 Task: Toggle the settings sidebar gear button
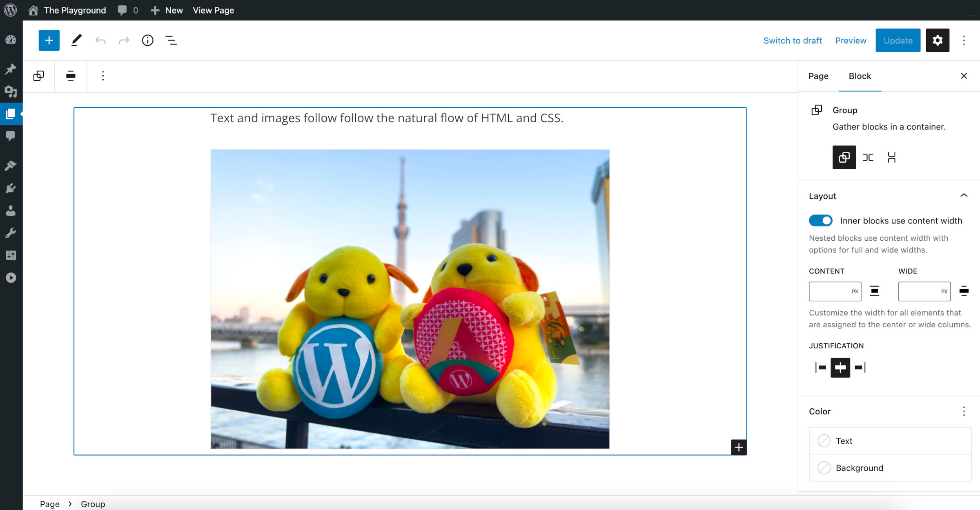[938, 40]
